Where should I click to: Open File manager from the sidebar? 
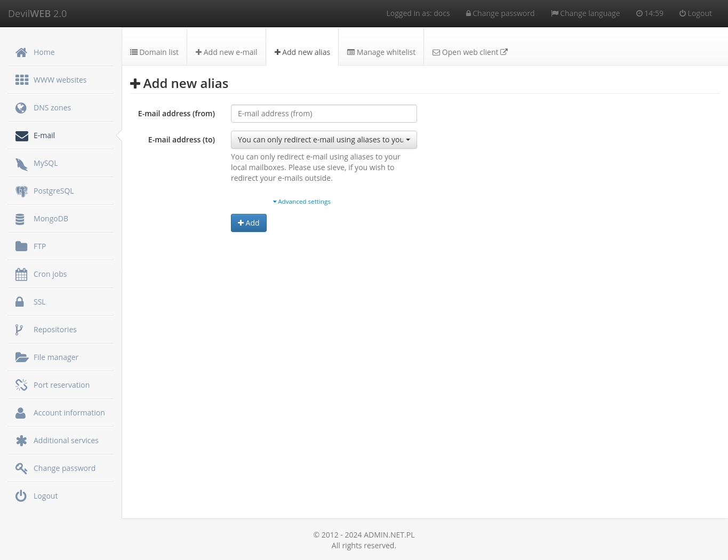21,357
